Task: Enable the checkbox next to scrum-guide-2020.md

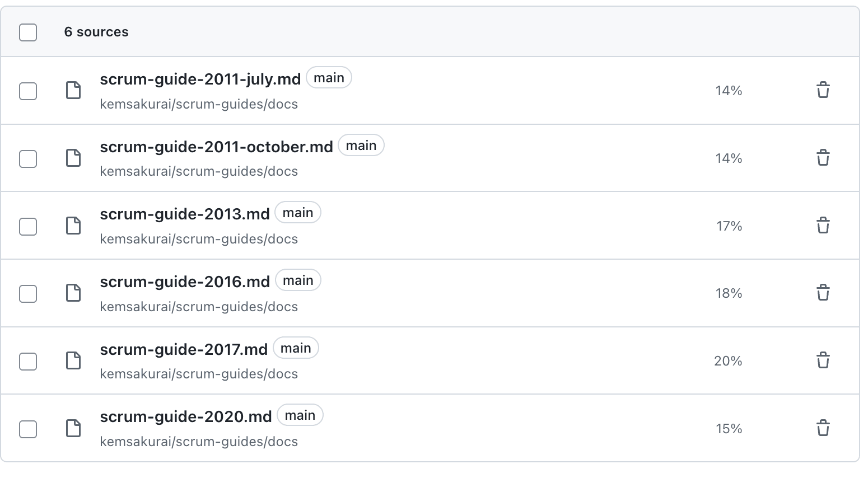Action: pos(27,428)
